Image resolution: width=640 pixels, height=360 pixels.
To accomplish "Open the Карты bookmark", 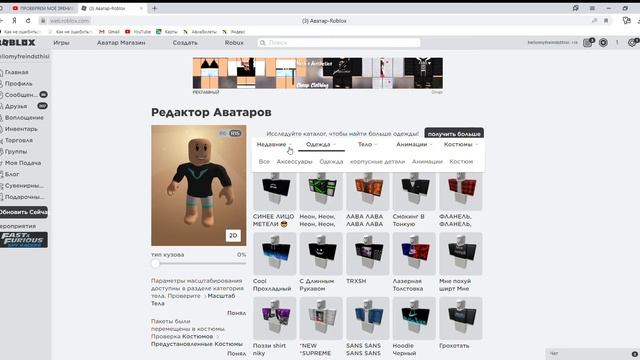I will [167, 31].
